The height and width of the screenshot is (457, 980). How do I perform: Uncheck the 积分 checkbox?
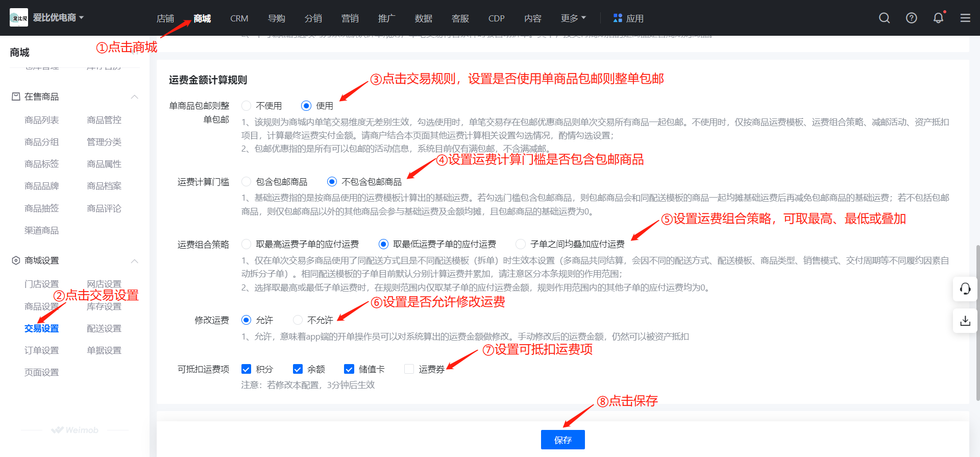[x=246, y=369]
